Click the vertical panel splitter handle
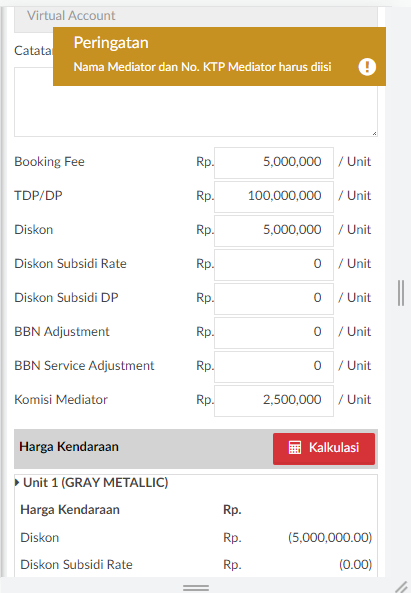The height and width of the screenshot is (593, 411). tap(401, 293)
